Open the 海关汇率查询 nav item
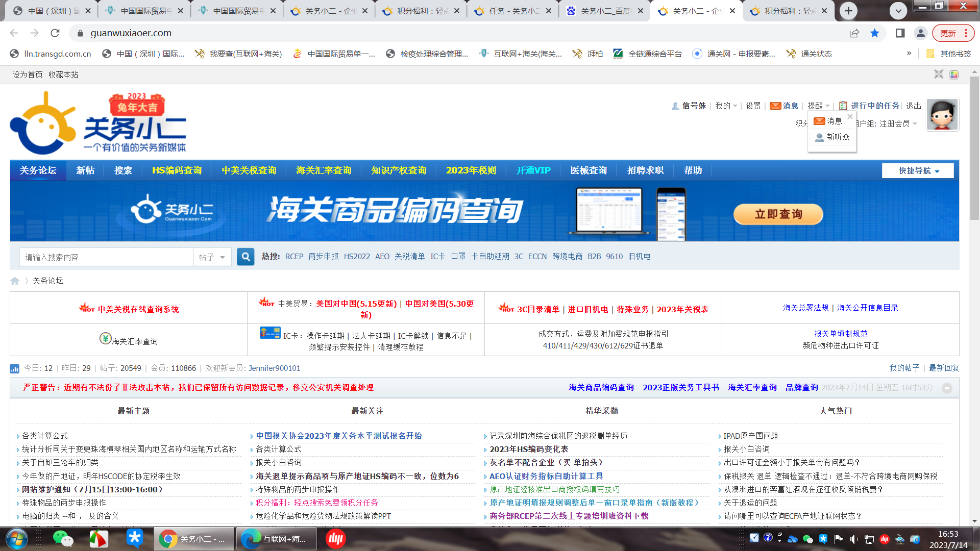 click(x=324, y=170)
